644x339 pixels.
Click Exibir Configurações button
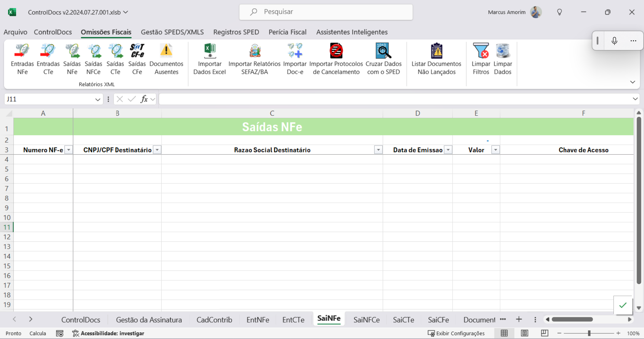tap(456, 333)
